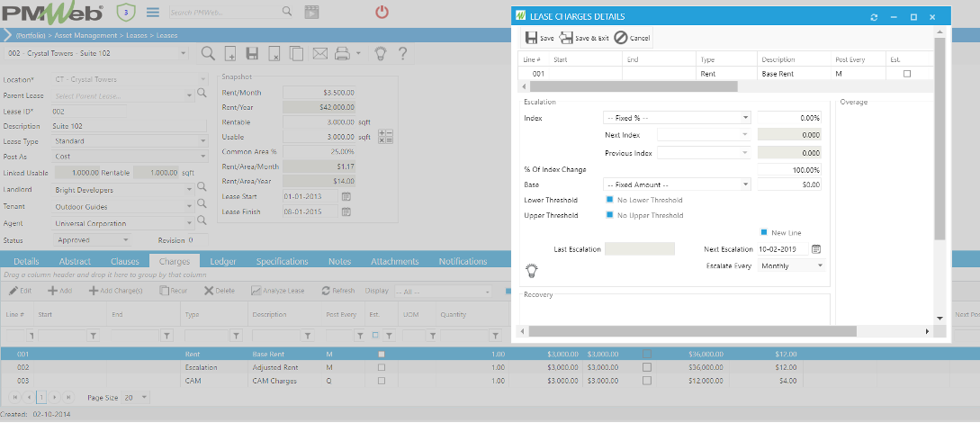Click the delete record icon in lease toolbar
The height and width of the screenshot is (423, 980).
(x=274, y=54)
